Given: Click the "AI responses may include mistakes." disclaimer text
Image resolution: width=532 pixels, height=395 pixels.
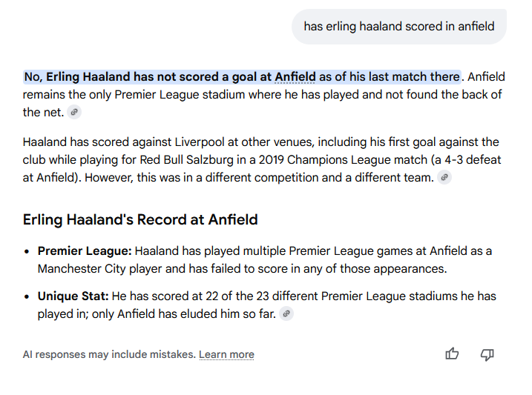Looking at the screenshot, I should click(109, 354).
